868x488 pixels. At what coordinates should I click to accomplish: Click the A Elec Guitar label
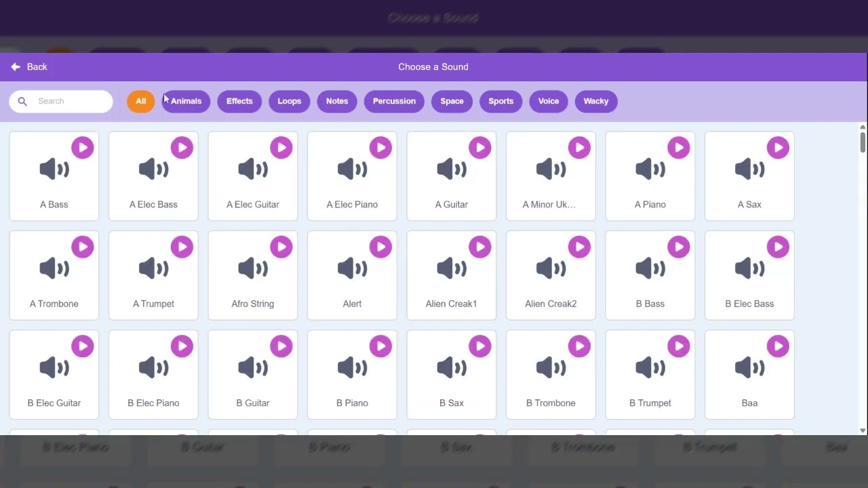click(253, 204)
